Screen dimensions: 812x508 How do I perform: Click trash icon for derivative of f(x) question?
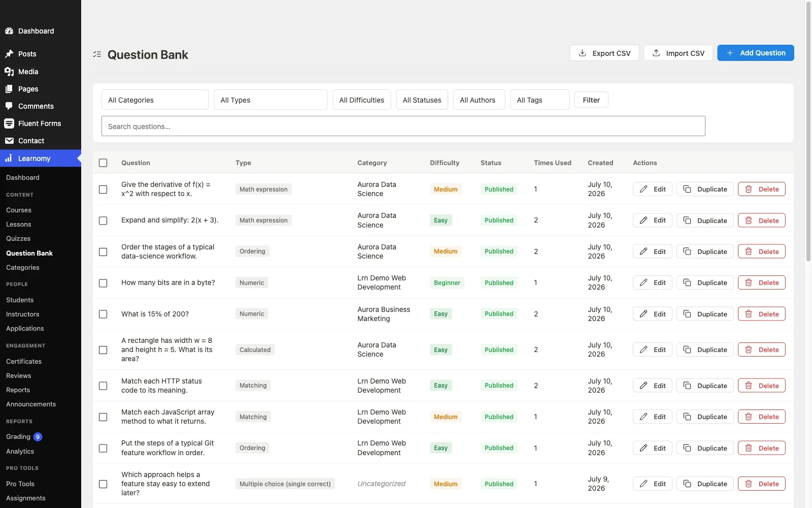coord(749,189)
